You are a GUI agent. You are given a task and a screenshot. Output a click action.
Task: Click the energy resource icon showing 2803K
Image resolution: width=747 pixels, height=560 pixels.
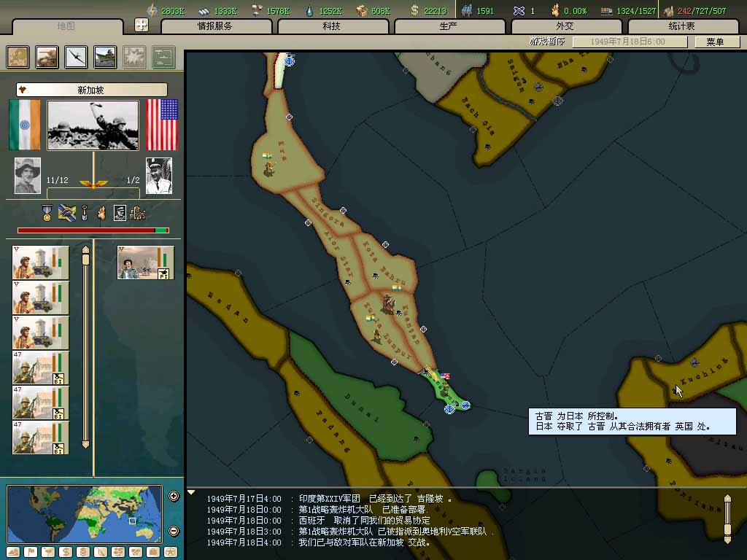coord(152,10)
